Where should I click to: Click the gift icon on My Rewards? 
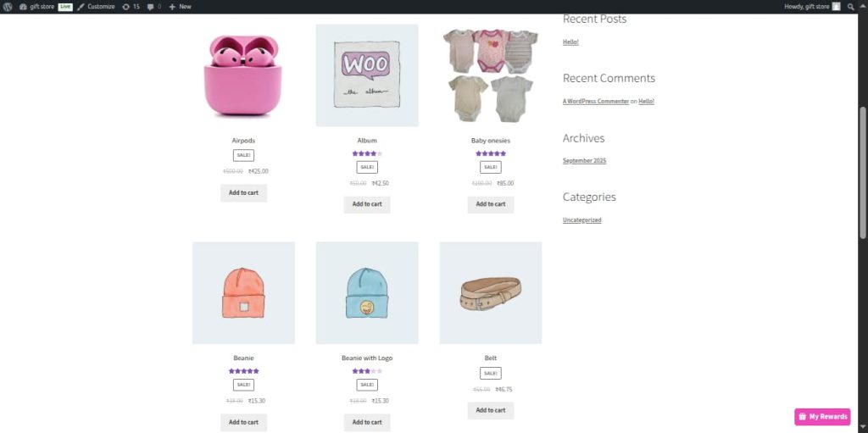[x=802, y=416]
